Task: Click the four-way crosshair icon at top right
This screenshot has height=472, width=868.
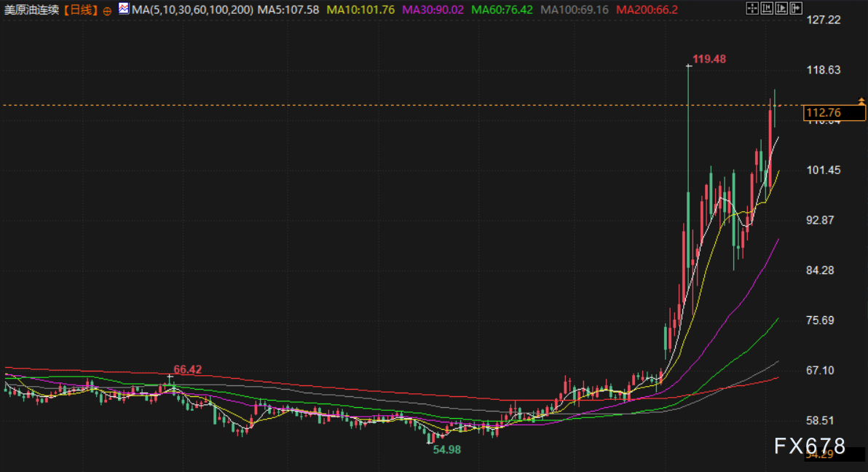Action: 751,9
